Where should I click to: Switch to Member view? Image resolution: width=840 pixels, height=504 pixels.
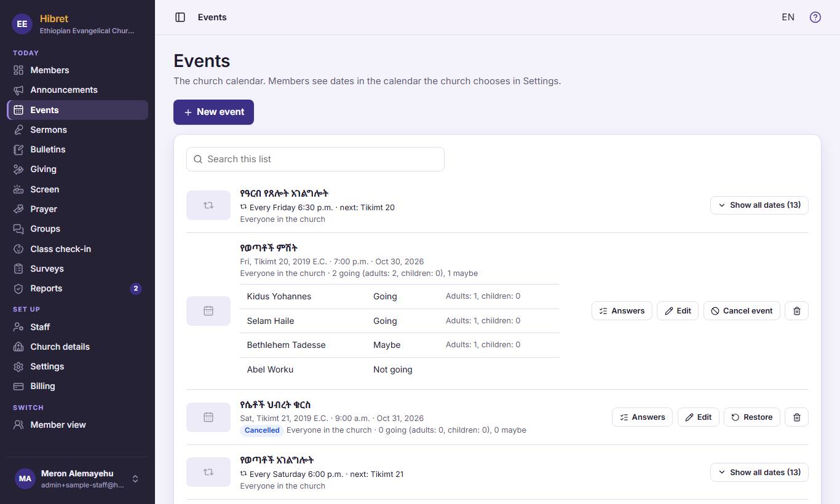(x=77, y=425)
